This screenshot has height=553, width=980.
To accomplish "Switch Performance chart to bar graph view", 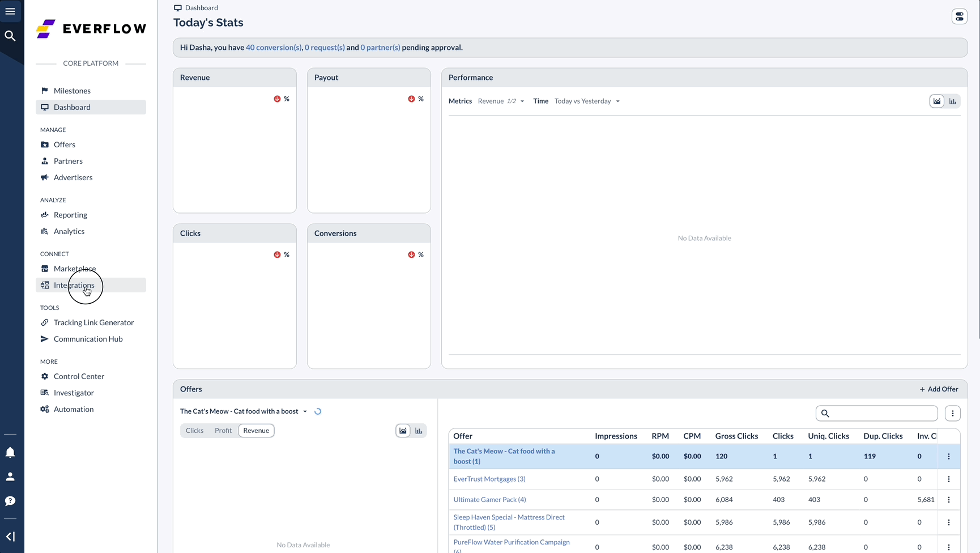I will [x=953, y=101].
